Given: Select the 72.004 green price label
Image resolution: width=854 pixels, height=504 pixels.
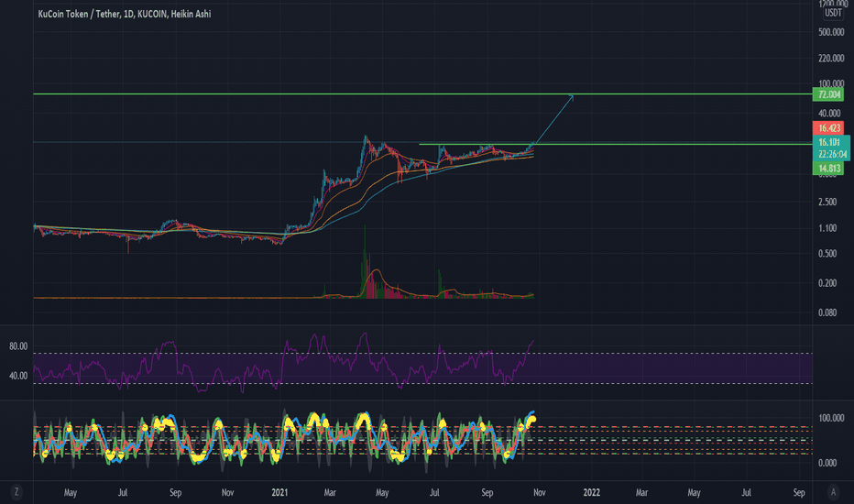Looking at the screenshot, I should pyautogui.click(x=827, y=94).
